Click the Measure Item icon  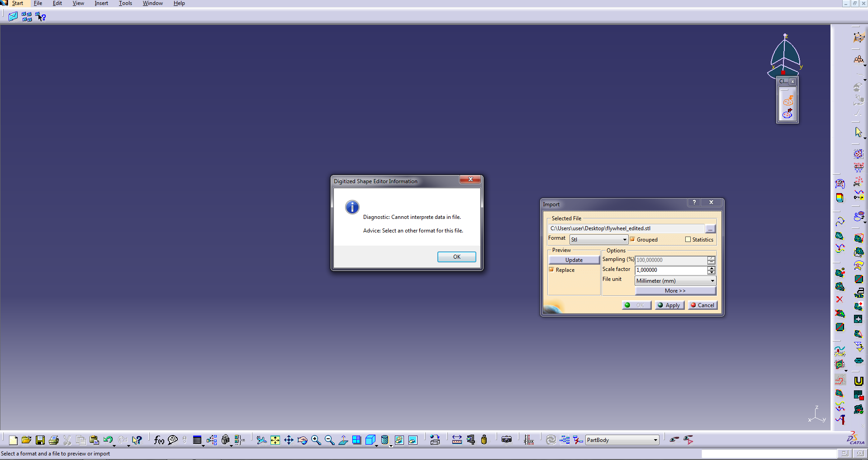click(471, 440)
